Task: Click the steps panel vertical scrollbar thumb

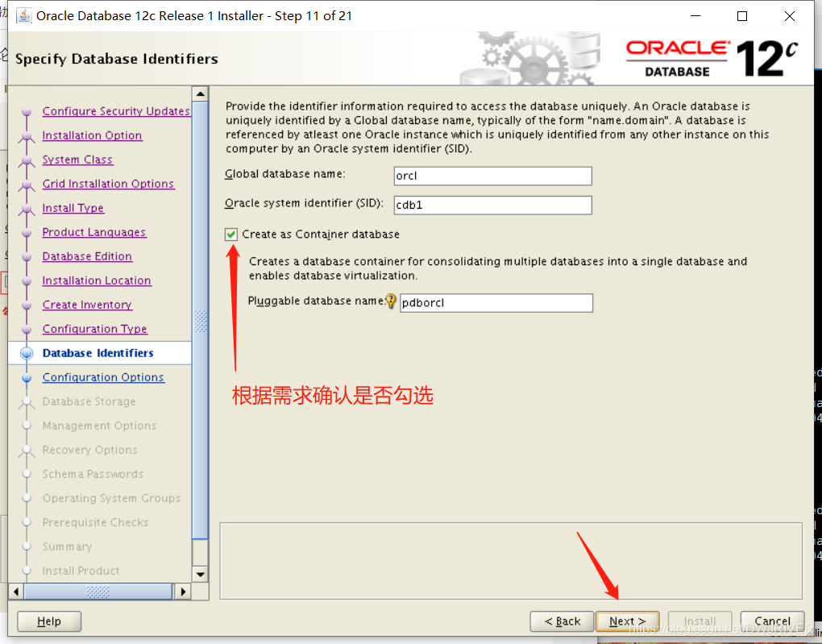Action: (x=200, y=320)
